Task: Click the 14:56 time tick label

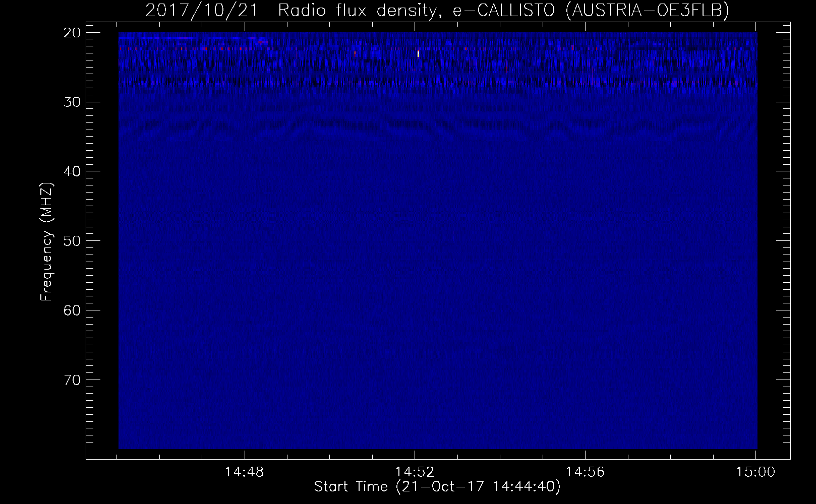Action: (x=585, y=472)
